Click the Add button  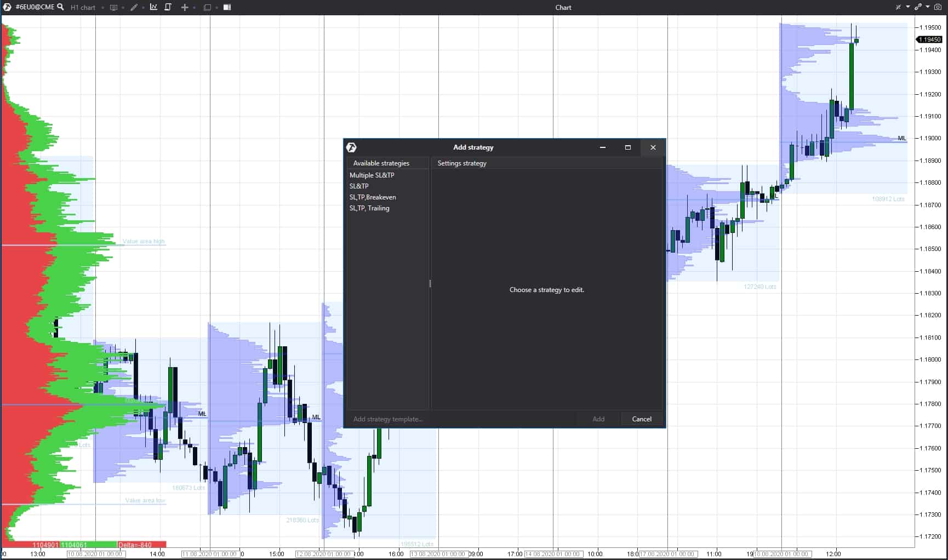[598, 419]
